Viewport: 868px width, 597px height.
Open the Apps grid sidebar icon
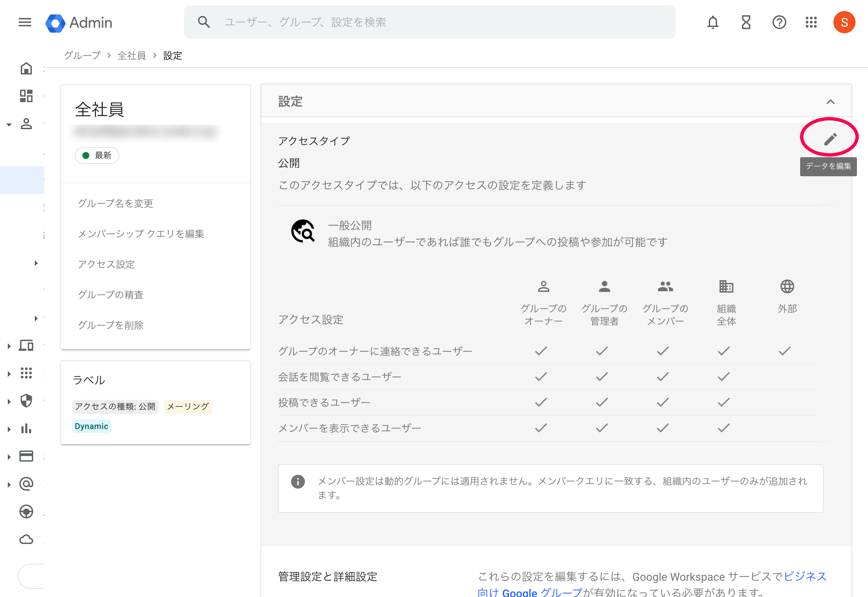(26, 373)
